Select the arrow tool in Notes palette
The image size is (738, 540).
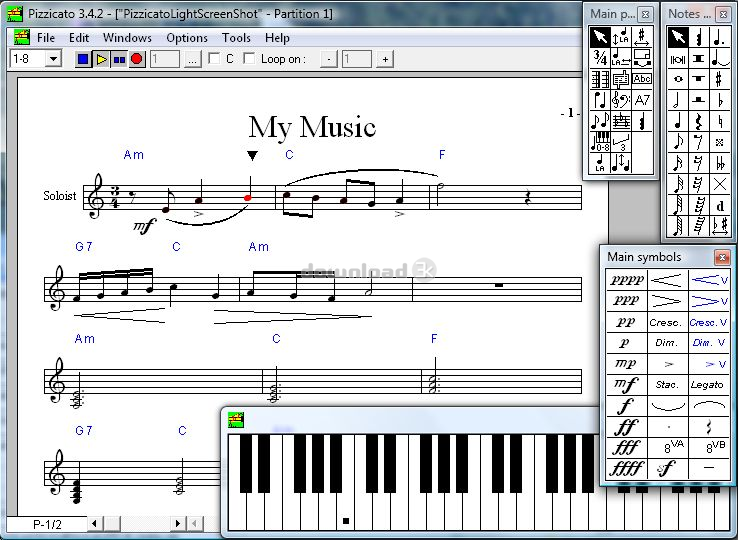point(678,37)
